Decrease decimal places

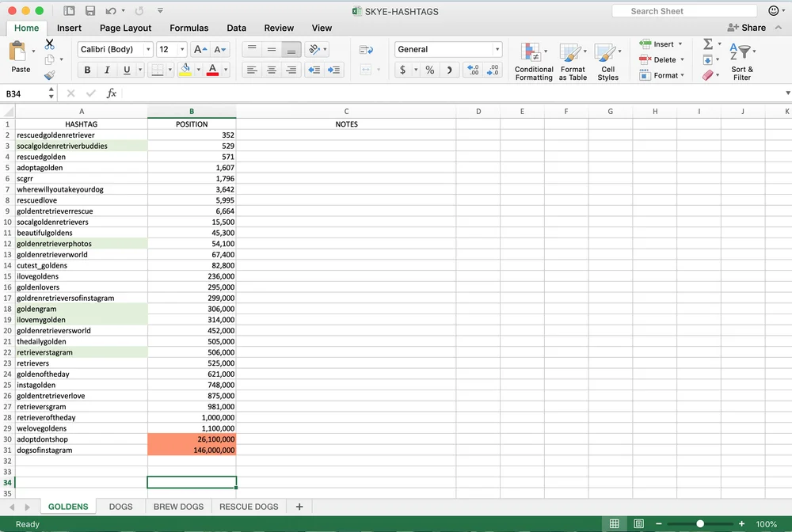[x=493, y=70]
